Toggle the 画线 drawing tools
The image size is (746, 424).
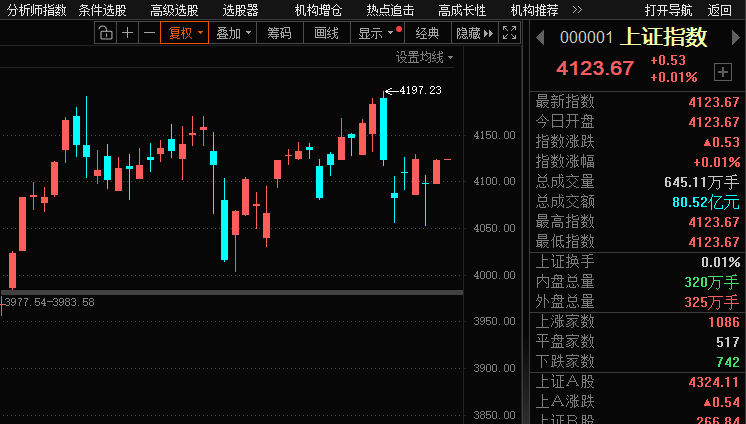[326, 33]
